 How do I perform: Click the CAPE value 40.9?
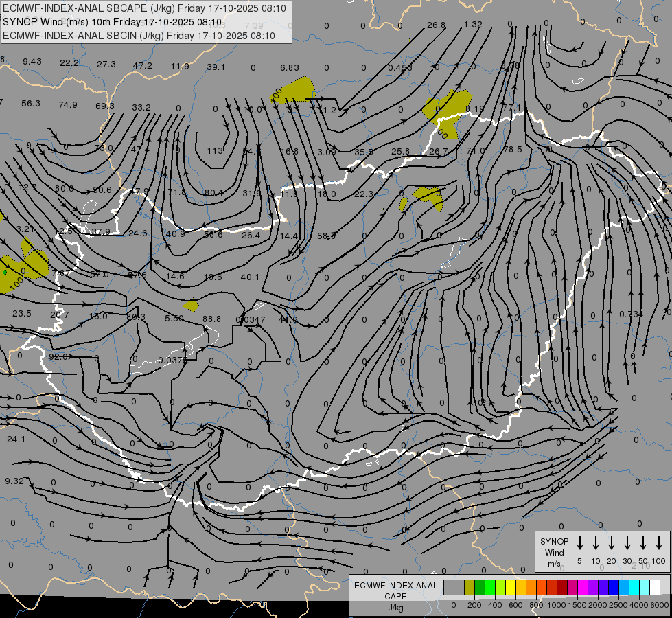175,233
